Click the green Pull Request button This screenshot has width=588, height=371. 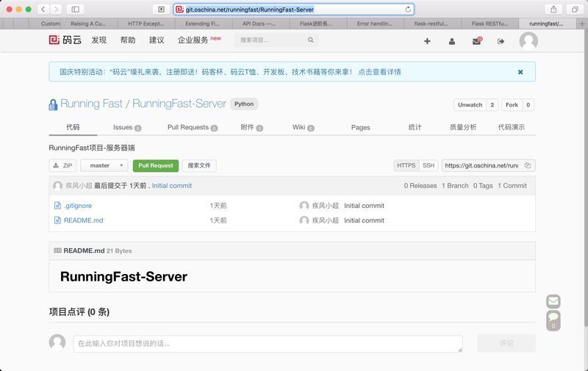[x=156, y=165]
